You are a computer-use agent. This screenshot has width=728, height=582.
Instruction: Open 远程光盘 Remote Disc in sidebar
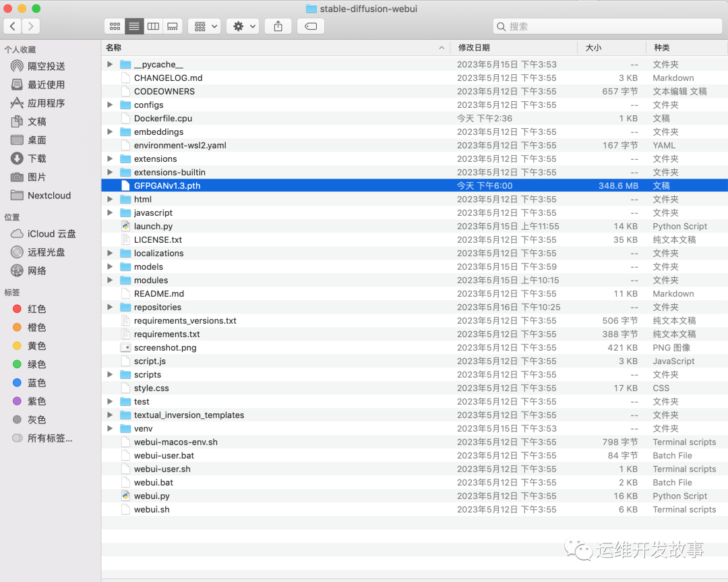click(x=38, y=252)
